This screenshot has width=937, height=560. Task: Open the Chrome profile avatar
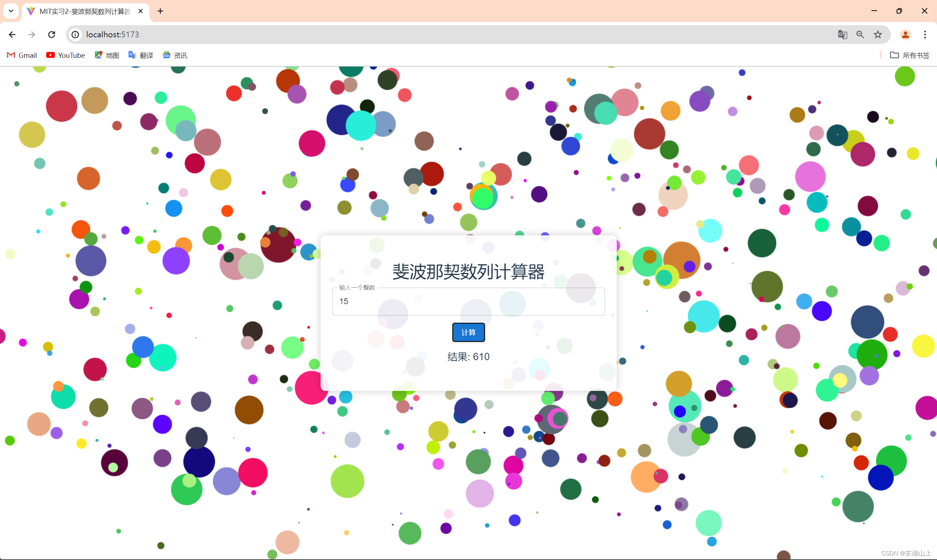[905, 34]
